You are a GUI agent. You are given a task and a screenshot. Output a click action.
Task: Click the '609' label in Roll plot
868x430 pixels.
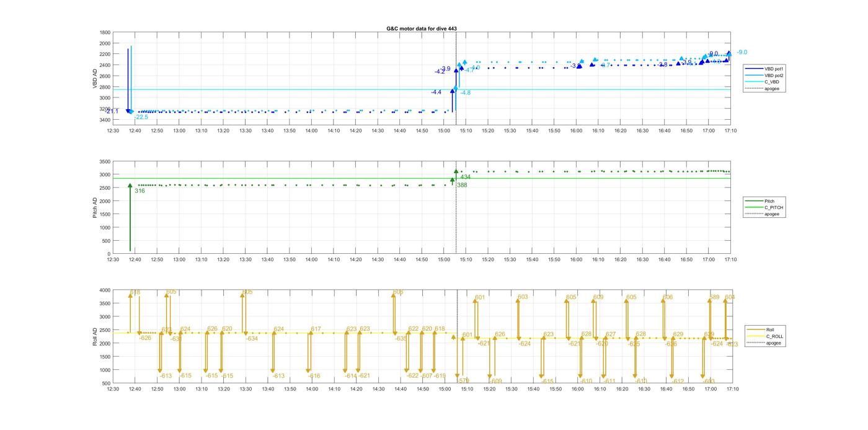[598, 297]
